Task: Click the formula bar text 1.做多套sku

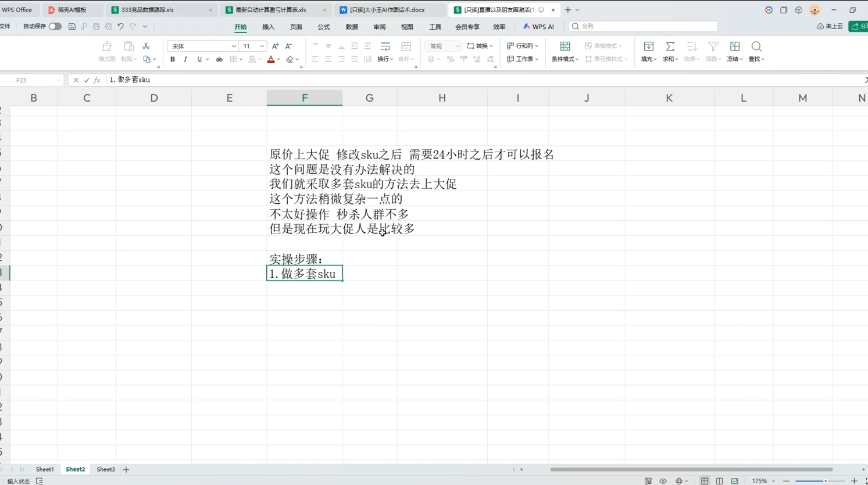Action: pyautogui.click(x=130, y=80)
